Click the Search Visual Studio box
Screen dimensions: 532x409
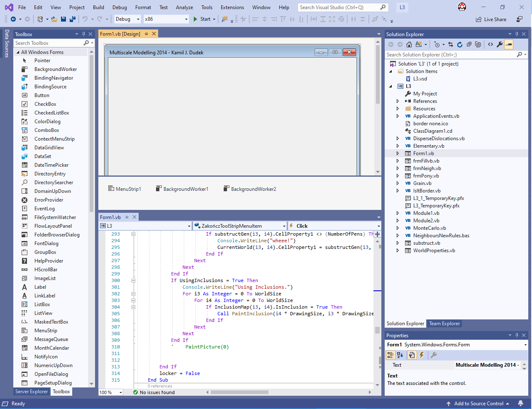coord(339,7)
